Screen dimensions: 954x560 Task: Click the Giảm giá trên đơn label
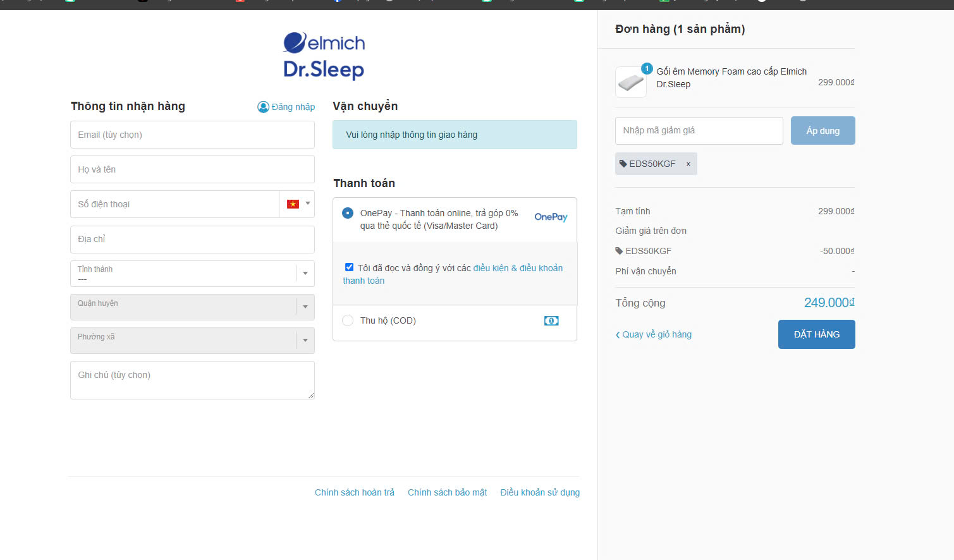click(651, 231)
